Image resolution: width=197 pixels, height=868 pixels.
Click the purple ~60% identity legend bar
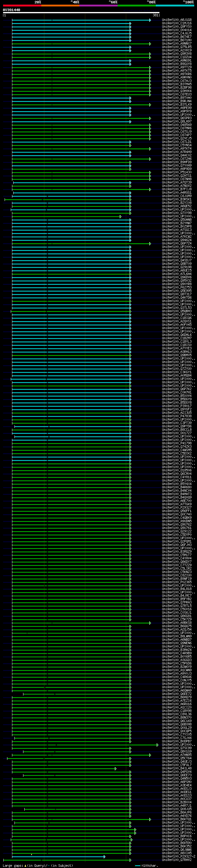pyautogui.click(x=98, y=6)
